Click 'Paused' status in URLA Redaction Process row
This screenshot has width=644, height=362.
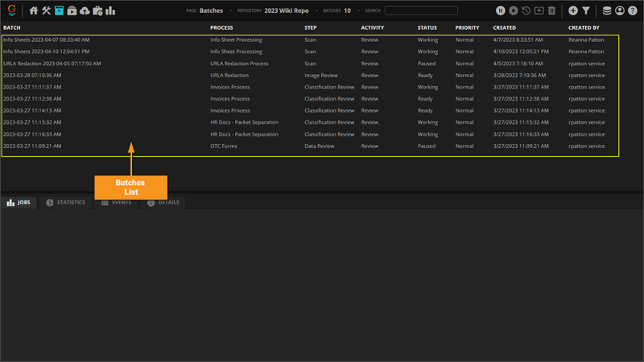tap(427, 64)
